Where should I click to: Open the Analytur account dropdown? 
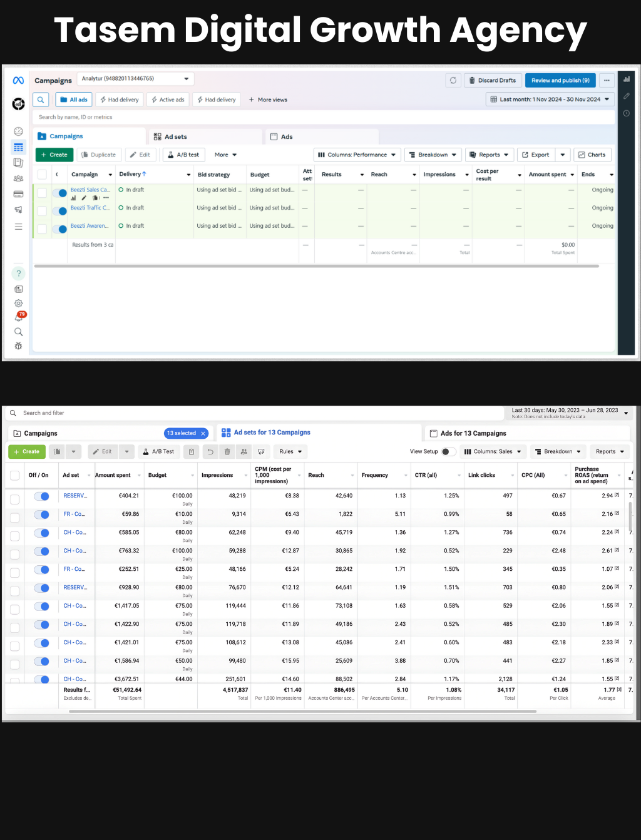(135, 79)
